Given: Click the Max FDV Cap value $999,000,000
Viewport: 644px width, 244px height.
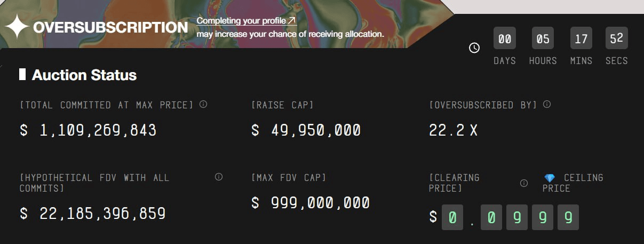Looking at the screenshot, I should tap(311, 203).
